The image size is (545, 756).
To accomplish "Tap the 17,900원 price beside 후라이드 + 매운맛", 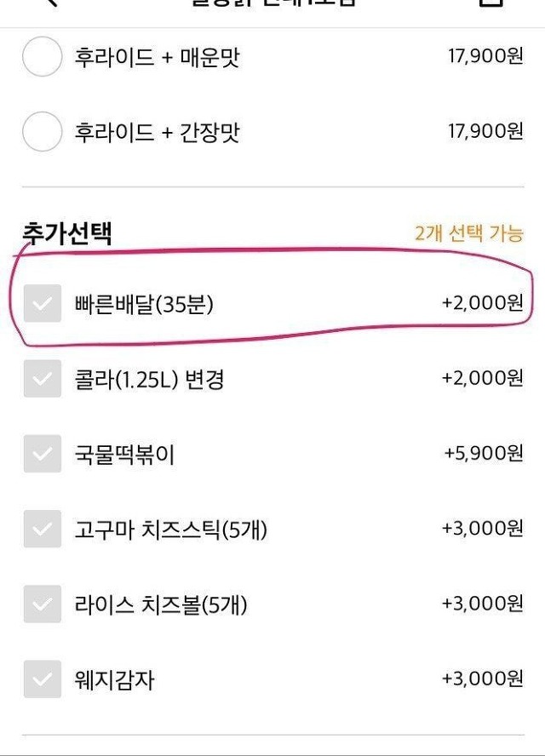I will tap(485, 57).
